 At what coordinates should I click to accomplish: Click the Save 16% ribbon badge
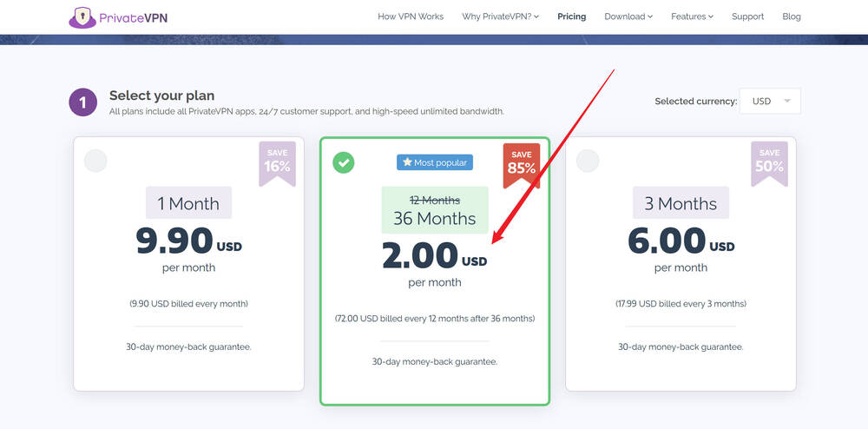278,162
